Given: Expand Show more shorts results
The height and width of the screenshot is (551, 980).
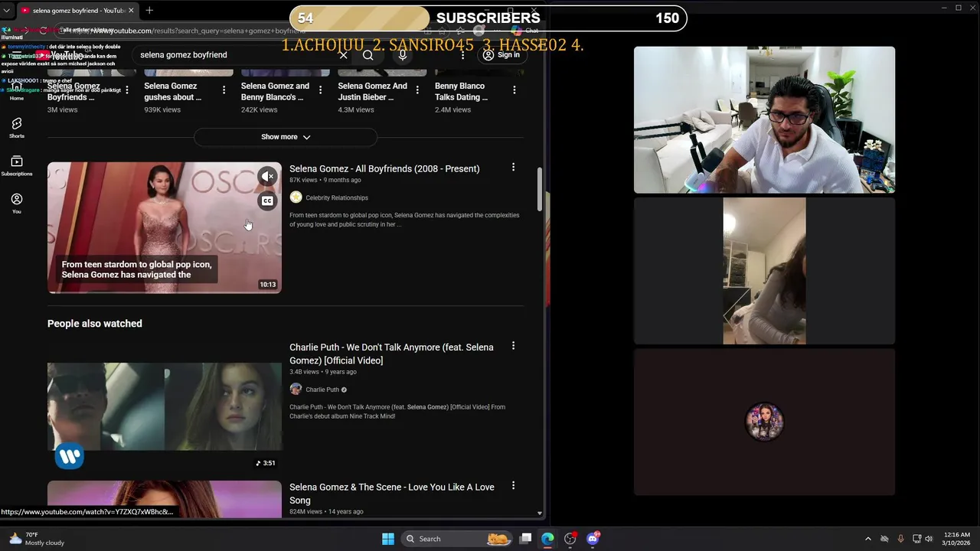Looking at the screenshot, I should [286, 137].
